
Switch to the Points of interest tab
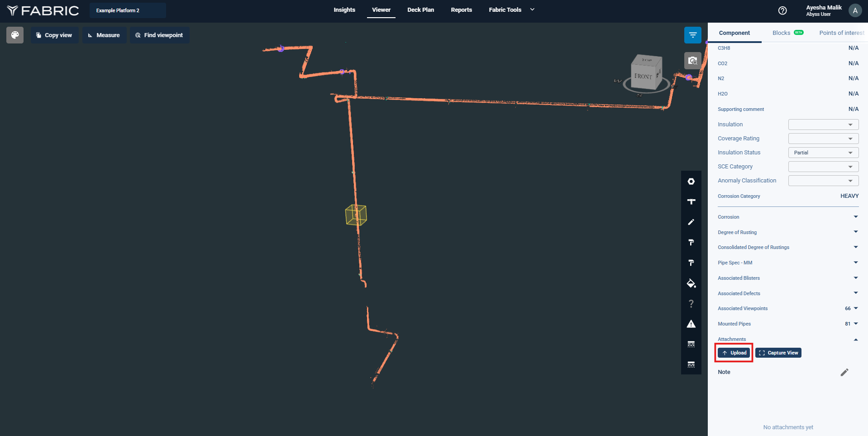(841, 33)
